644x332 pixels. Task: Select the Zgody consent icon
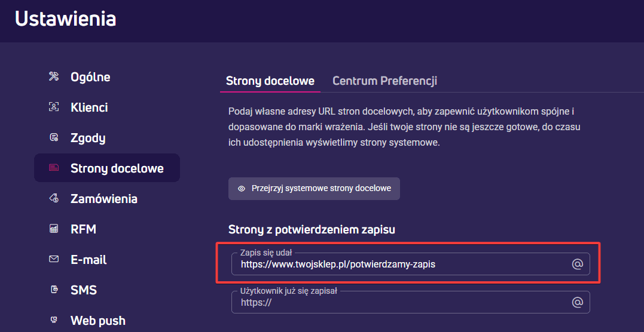coord(54,137)
